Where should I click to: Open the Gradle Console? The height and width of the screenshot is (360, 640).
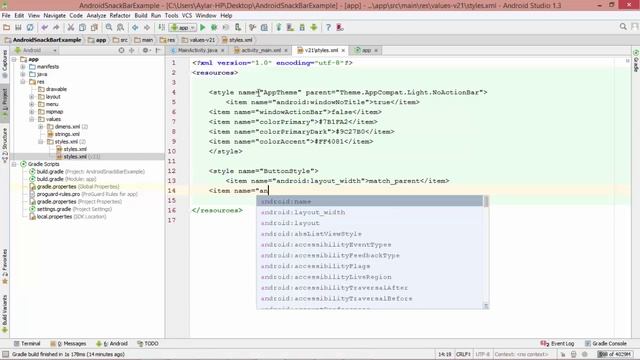click(606, 344)
